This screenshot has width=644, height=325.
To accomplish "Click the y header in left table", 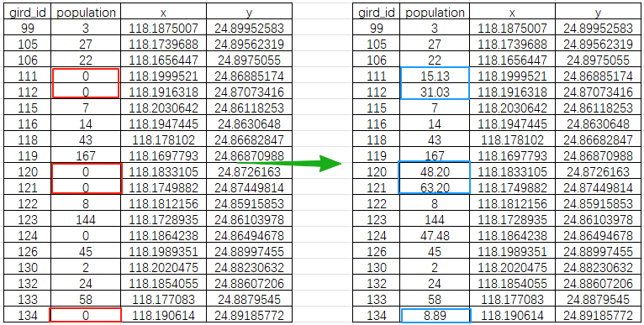I will [249, 13].
